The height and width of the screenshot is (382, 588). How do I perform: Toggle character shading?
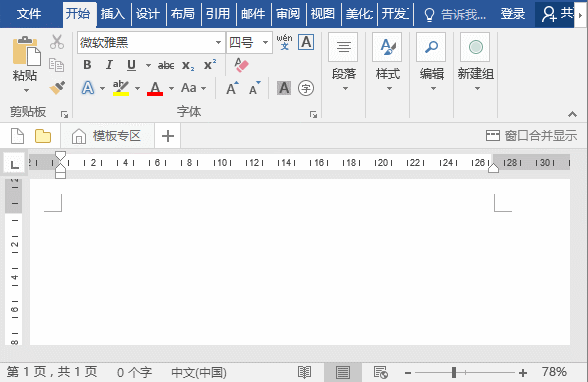(284, 88)
